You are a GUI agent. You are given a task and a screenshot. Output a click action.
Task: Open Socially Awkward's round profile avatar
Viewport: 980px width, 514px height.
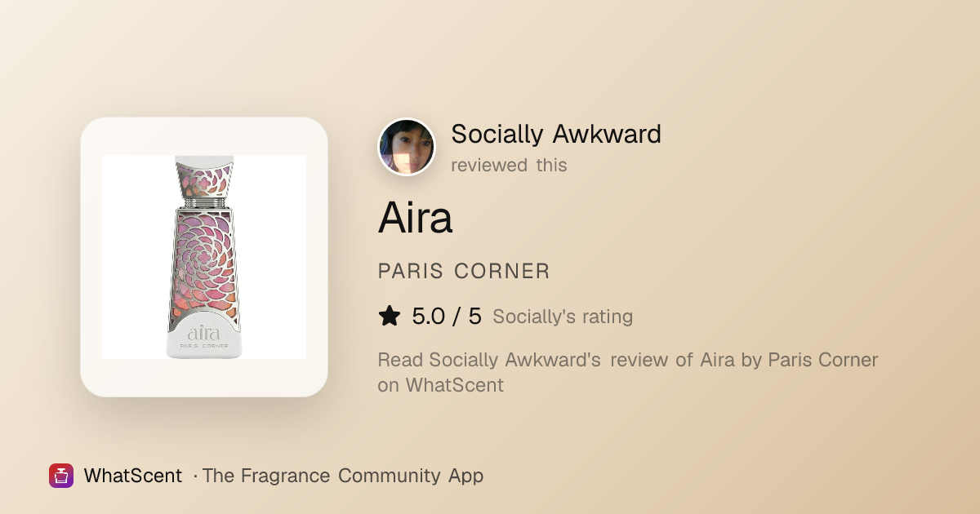click(x=407, y=148)
